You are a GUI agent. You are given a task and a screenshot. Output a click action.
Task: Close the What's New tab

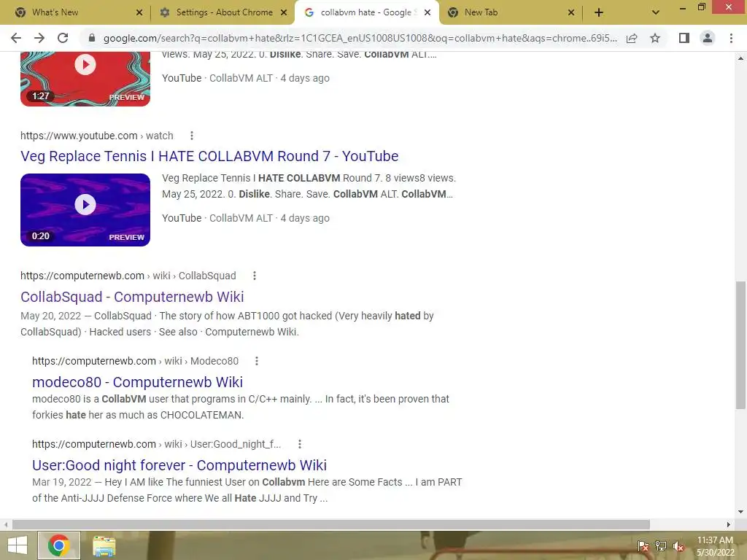coord(139,12)
